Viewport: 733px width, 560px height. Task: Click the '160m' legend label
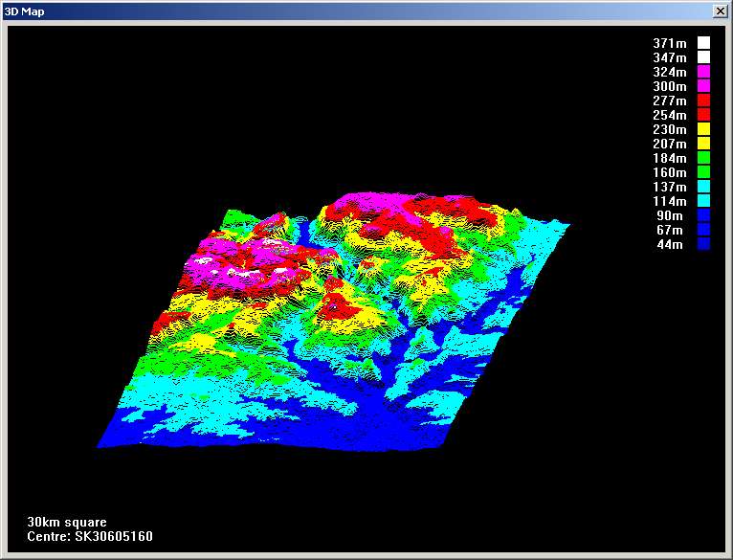[x=670, y=172]
